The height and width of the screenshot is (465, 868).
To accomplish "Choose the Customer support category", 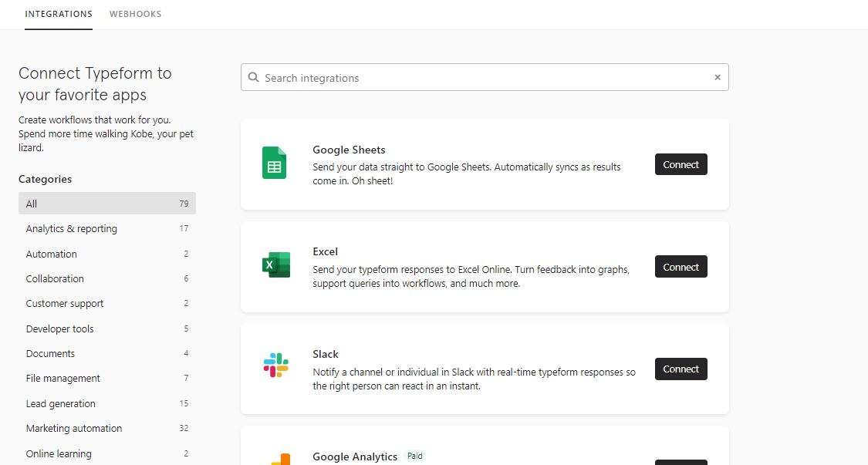I will [106, 303].
